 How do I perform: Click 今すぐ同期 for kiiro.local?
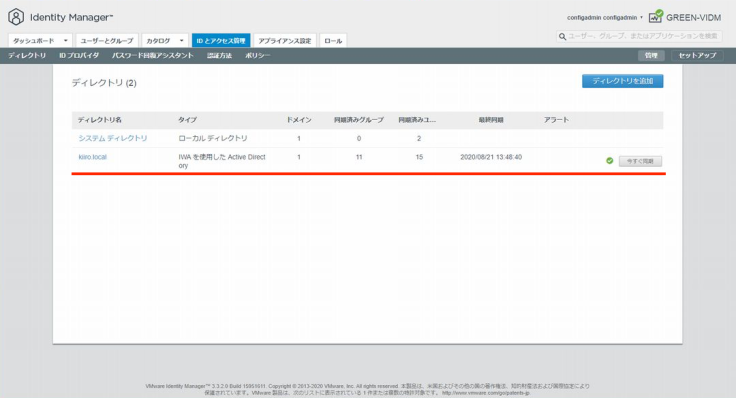tap(640, 161)
